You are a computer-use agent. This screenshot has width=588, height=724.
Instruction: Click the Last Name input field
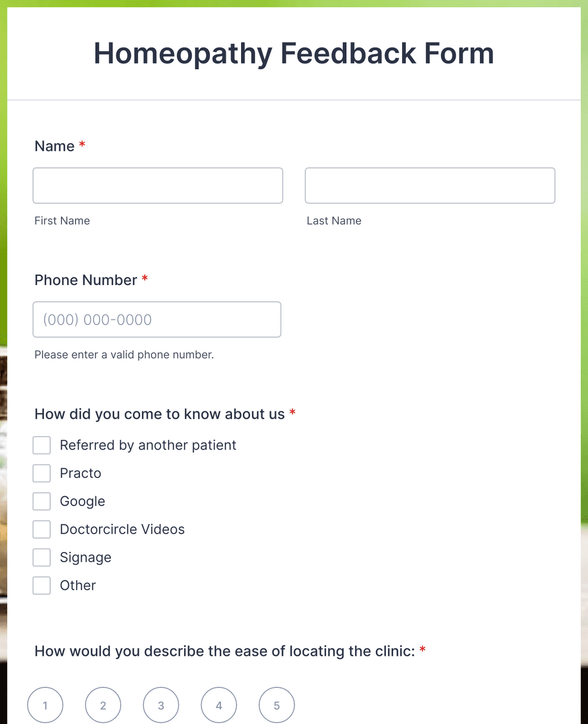430,185
